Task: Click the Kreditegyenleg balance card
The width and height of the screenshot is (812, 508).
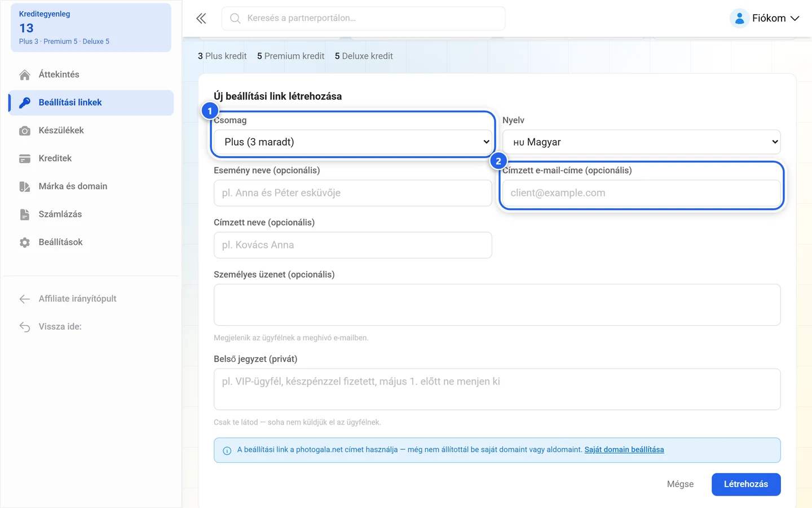Action: [x=91, y=28]
